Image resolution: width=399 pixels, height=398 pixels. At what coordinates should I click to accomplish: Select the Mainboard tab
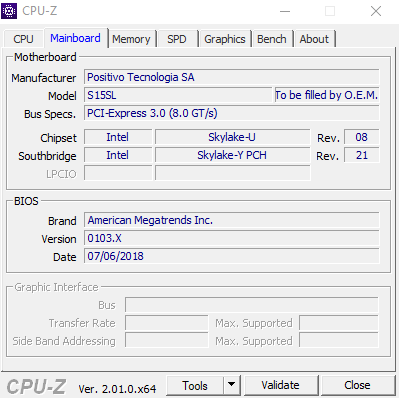(x=75, y=38)
